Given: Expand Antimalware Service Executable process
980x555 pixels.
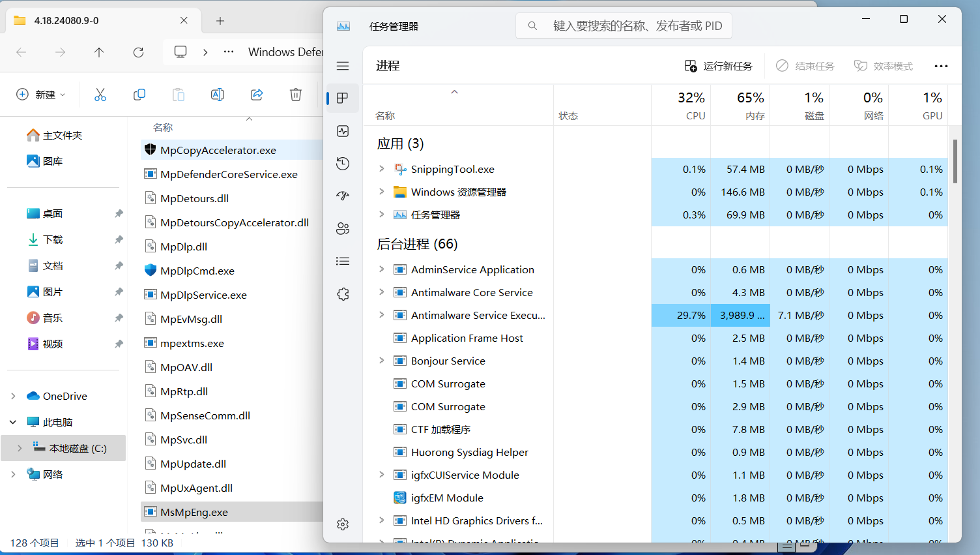Looking at the screenshot, I should click(x=382, y=315).
